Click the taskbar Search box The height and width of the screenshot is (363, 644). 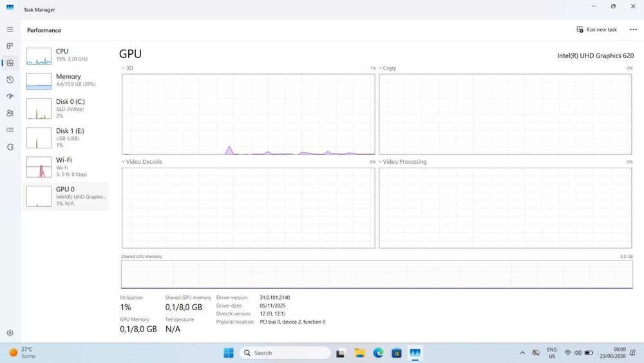pyautogui.click(x=285, y=353)
